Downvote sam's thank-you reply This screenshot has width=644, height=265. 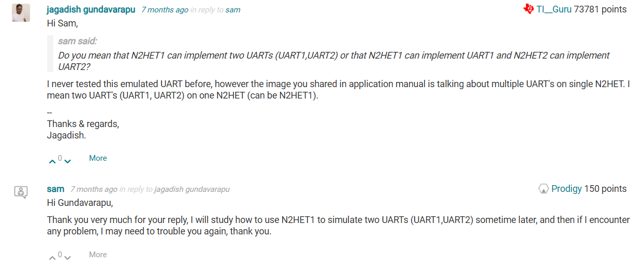point(67,258)
